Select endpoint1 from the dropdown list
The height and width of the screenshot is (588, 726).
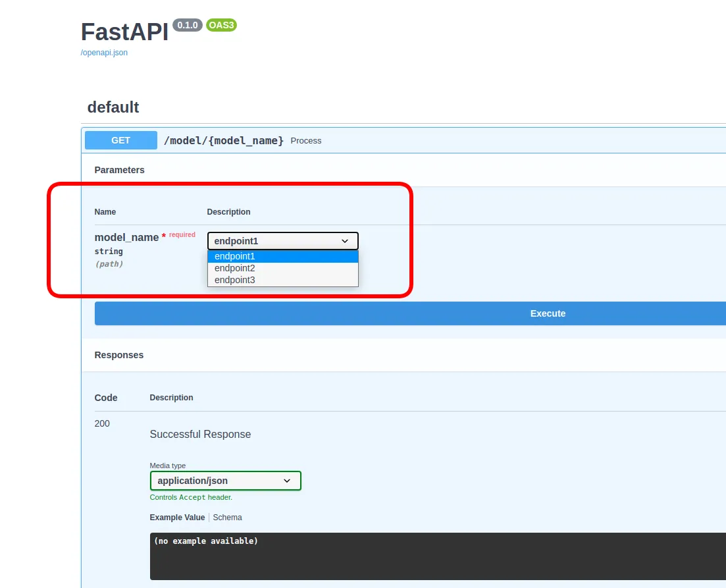click(x=283, y=256)
